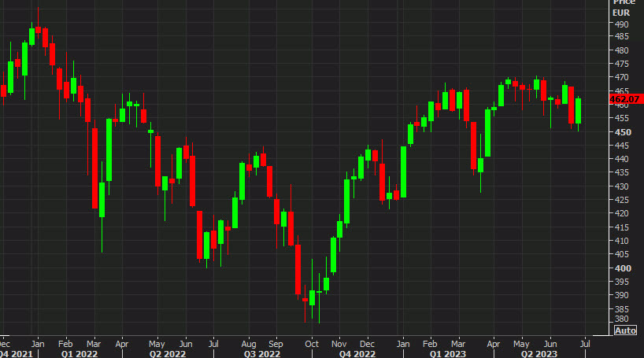The image size is (644, 358).
Task: Click the Feb label above Q1 2022
Action: click(x=65, y=344)
